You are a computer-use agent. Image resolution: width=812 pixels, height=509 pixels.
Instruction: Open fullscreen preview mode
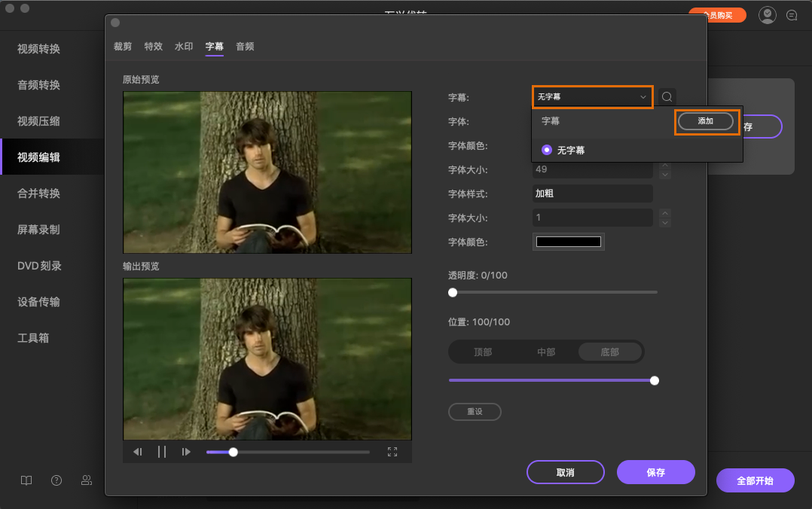392,452
